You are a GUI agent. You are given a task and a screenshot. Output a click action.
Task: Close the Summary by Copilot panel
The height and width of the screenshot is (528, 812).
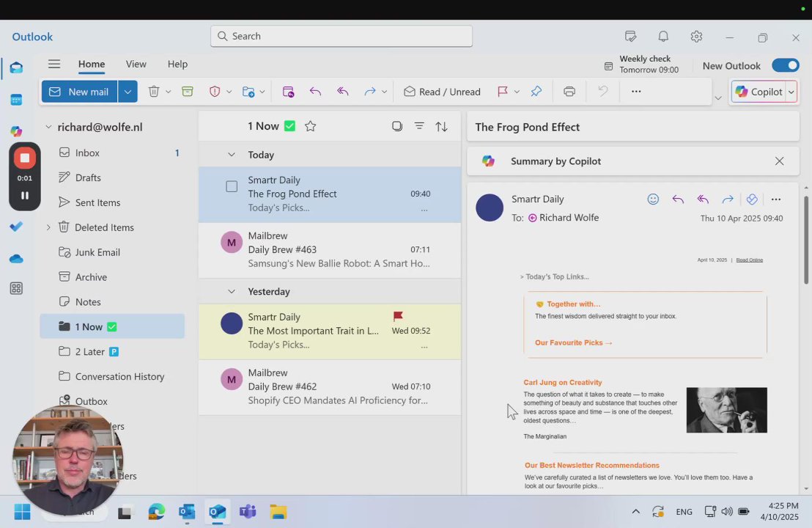[779, 161]
